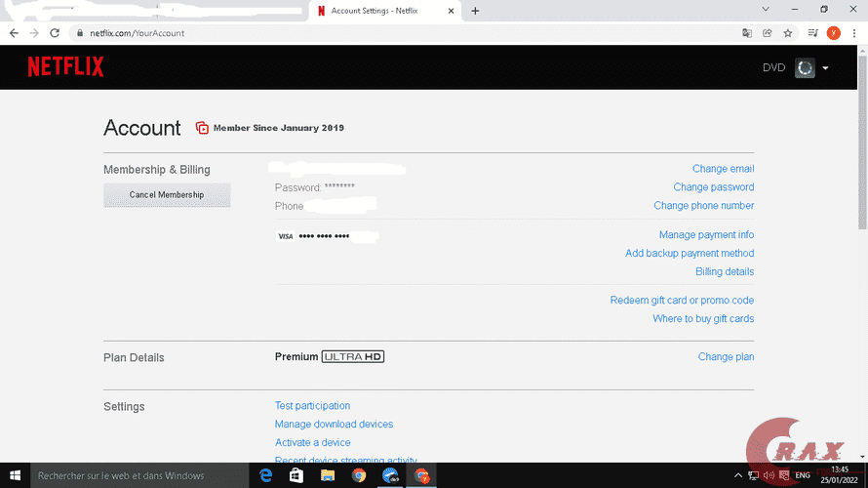The image size is (868, 488).
Task: Open the DVD link in header
Action: click(x=773, y=67)
